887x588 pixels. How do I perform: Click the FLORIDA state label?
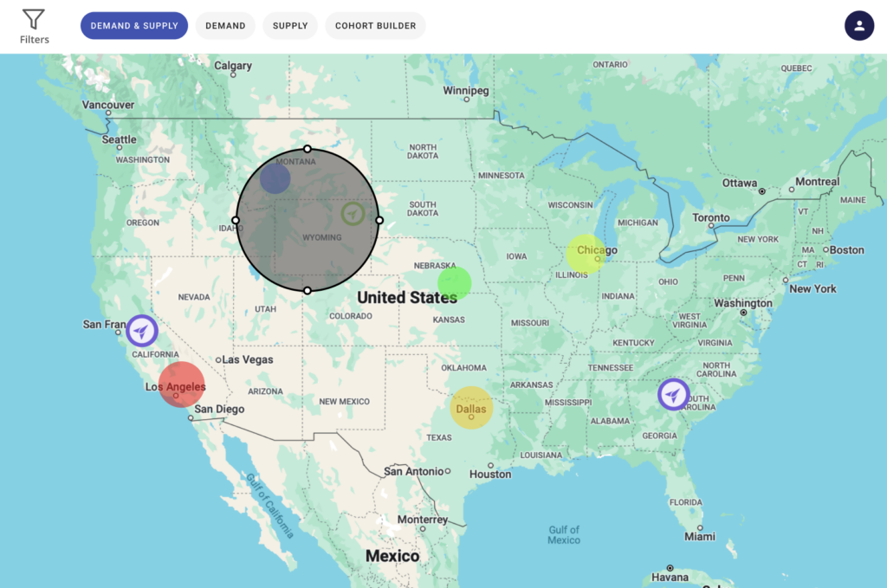(686, 502)
